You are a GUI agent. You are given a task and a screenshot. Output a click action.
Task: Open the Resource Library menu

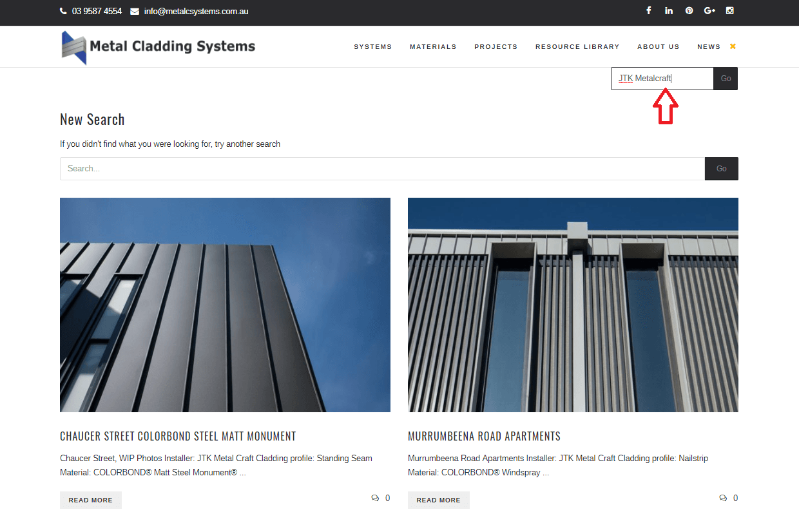point(577,47)
